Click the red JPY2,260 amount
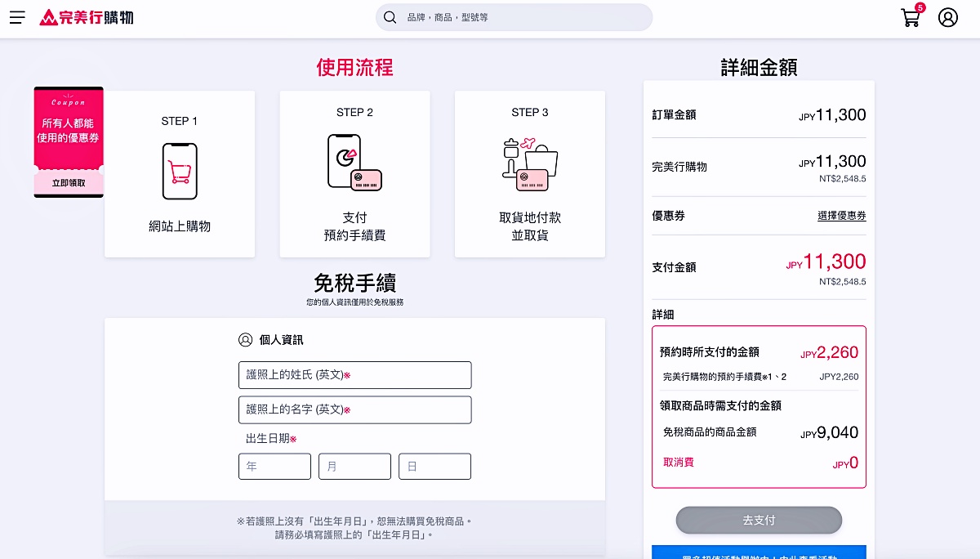Viewport: 980px width, 559px height. [x=829, y=352]
